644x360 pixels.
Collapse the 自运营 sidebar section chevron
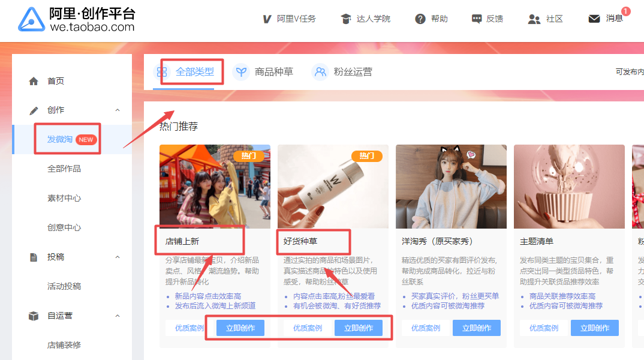pos(118,316)
